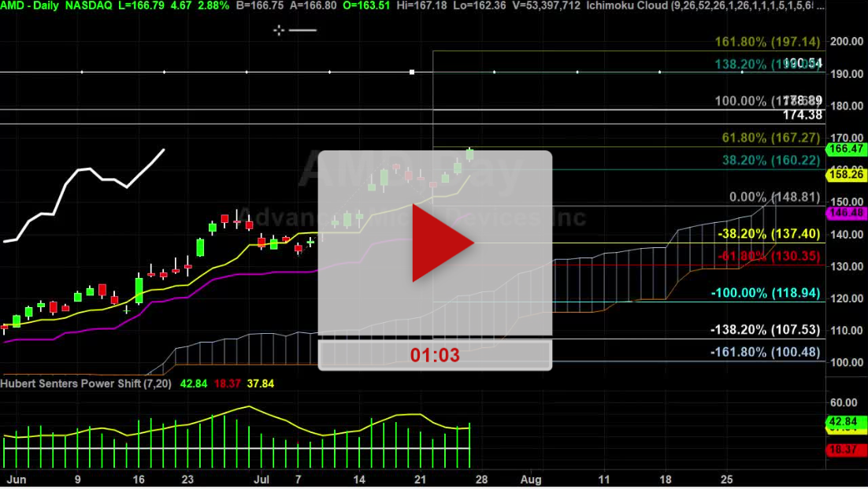Click the 01:03 video duration label
Image resolution: width=868 pixels, height=489 pixels.
coord(435,355)
